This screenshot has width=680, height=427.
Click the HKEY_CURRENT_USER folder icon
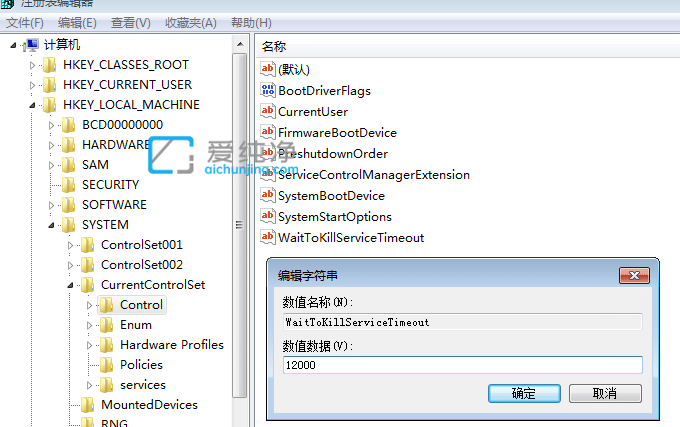coord(49,85)
